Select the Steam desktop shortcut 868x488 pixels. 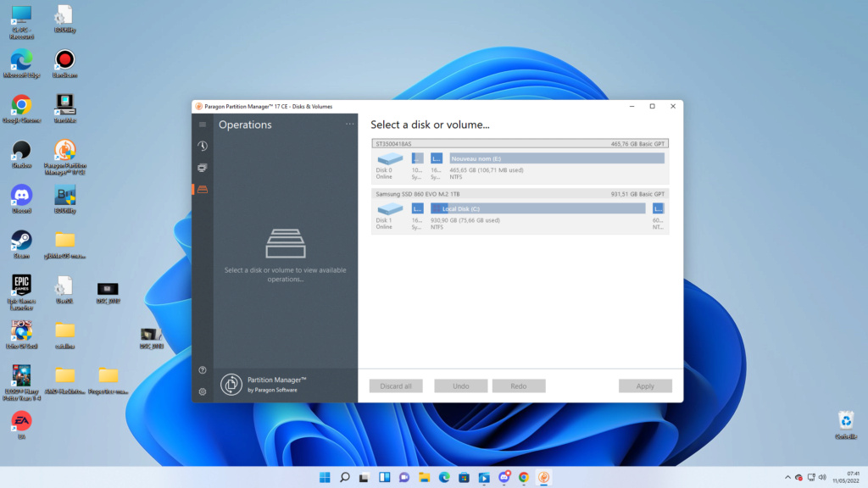pyautogui.click(x=21, y=245)
